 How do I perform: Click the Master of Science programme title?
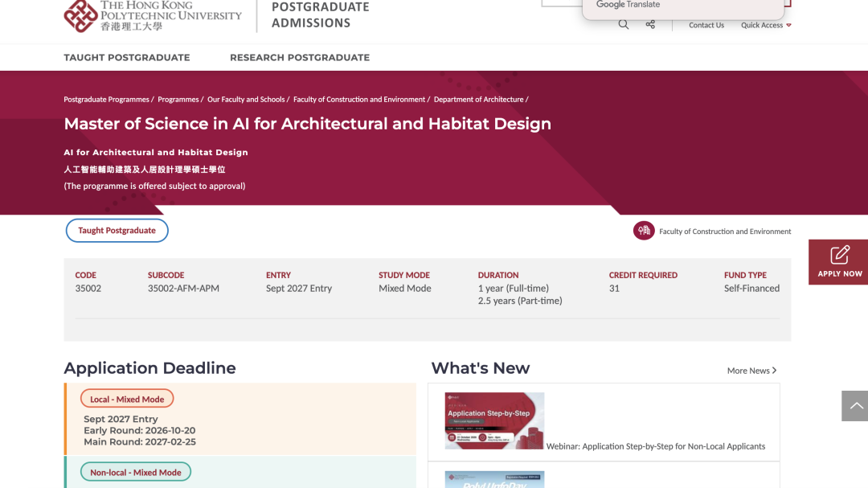pyautogui.click(x=307, y=124)
